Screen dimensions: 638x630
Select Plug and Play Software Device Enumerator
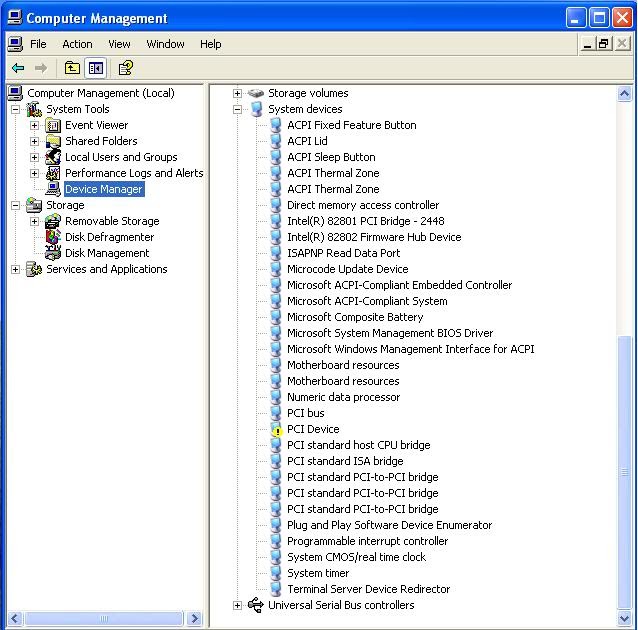tap(389, 525)
